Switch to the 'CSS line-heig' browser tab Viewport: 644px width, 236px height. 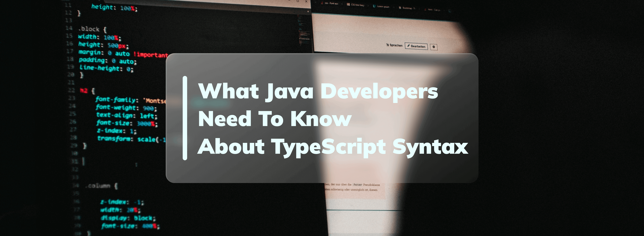click(x=355, y=5)
